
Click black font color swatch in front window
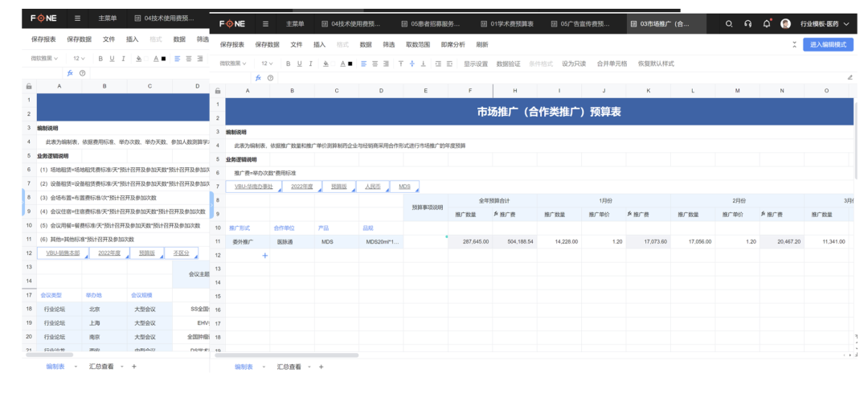(350, 64)
